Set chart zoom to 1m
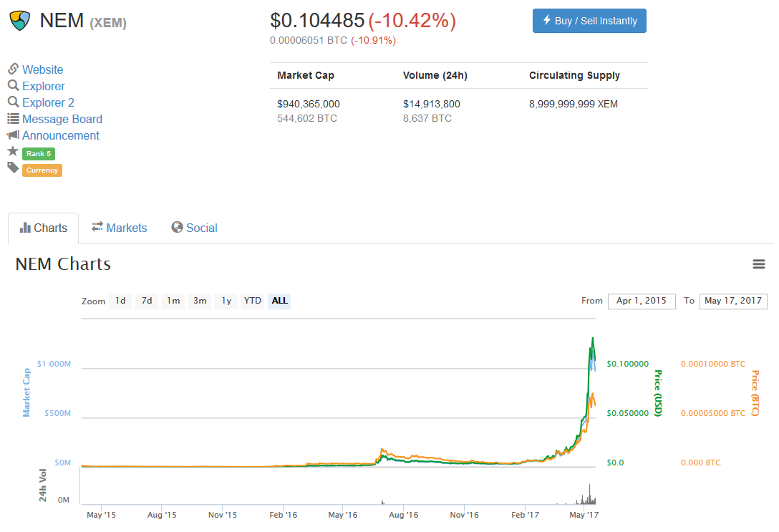This screenshot has height=532, width=779. pos(173,301)
